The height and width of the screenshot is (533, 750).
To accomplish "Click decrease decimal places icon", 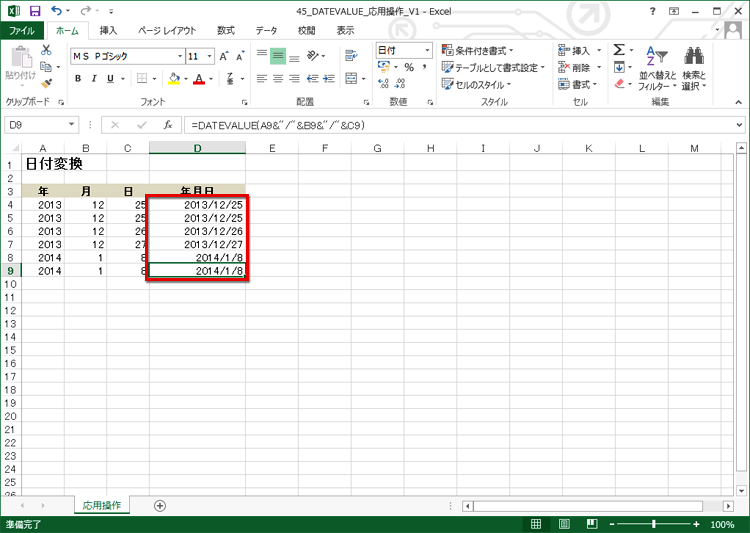I will [400, 84].
